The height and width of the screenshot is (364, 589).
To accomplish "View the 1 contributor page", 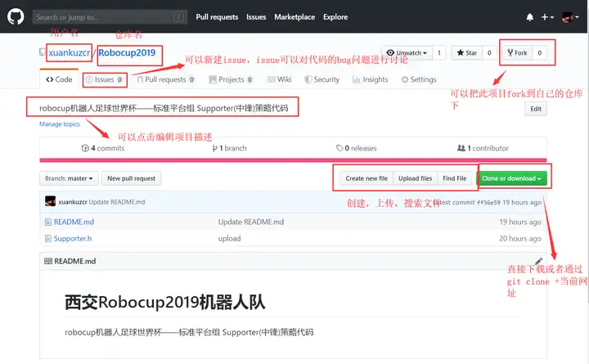I will tap(483, 148).
